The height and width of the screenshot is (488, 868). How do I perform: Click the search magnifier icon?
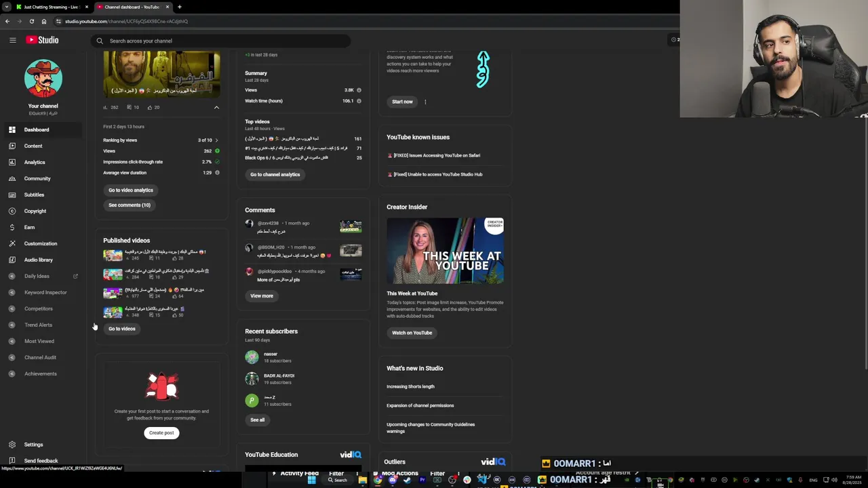point(100,41)
